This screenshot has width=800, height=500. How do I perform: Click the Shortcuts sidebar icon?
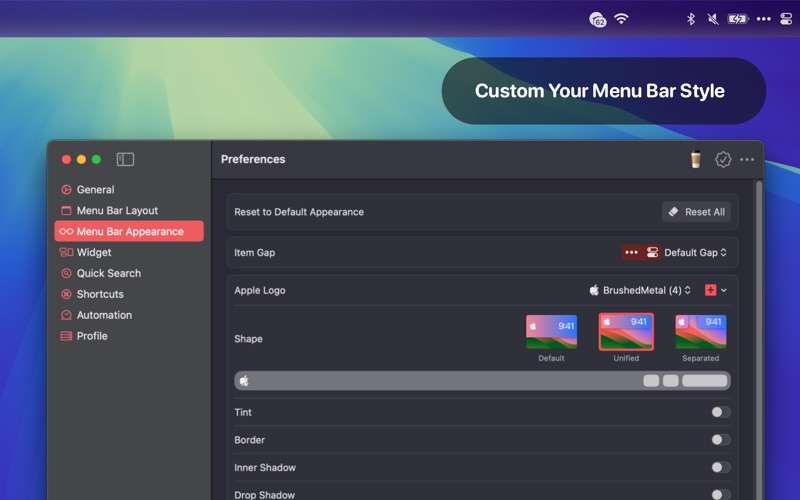(66, 294)
